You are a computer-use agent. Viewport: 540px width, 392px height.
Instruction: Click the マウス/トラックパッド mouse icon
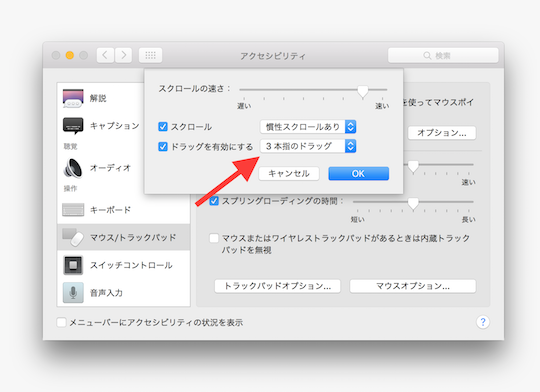73,238
